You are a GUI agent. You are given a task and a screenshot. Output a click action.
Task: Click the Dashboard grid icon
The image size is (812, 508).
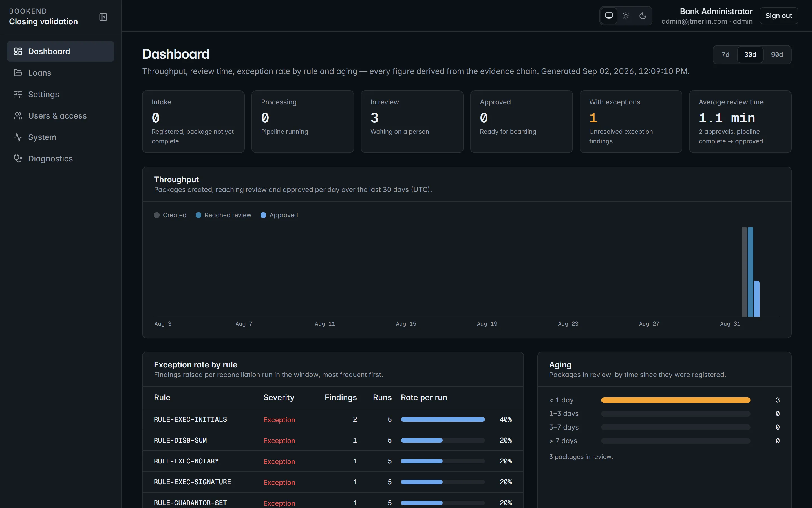(18, 51)
